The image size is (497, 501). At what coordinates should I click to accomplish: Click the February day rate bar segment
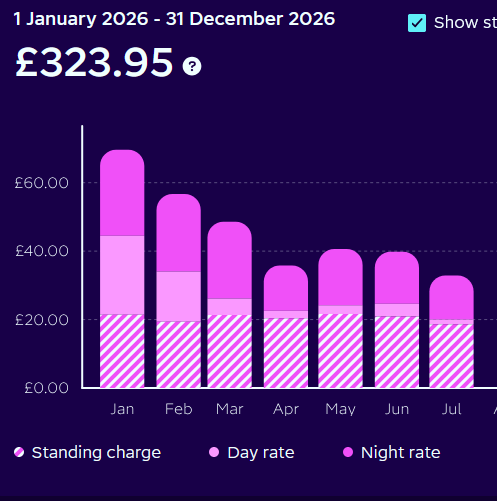(179, 296)
